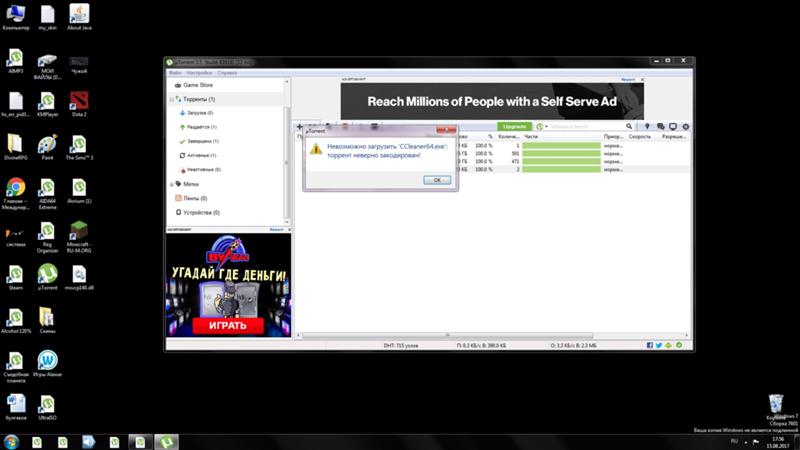Select Google Chrome desktop icon
The height and width of the screenshot is (450, 800).
point(16,193)
